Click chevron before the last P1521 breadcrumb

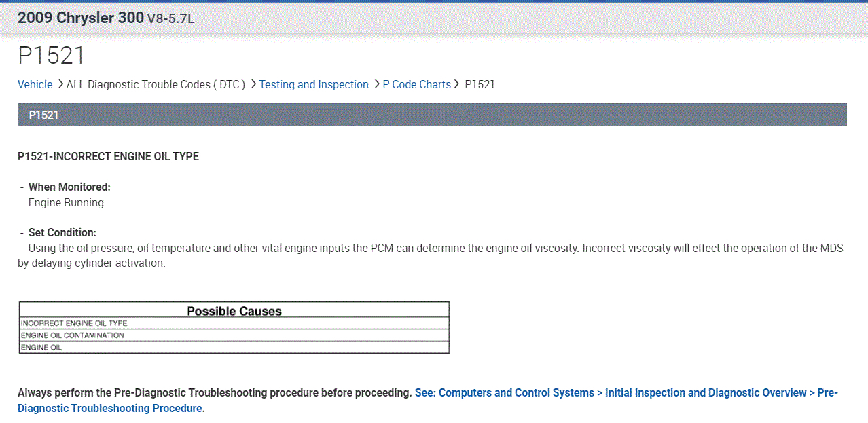457,84
